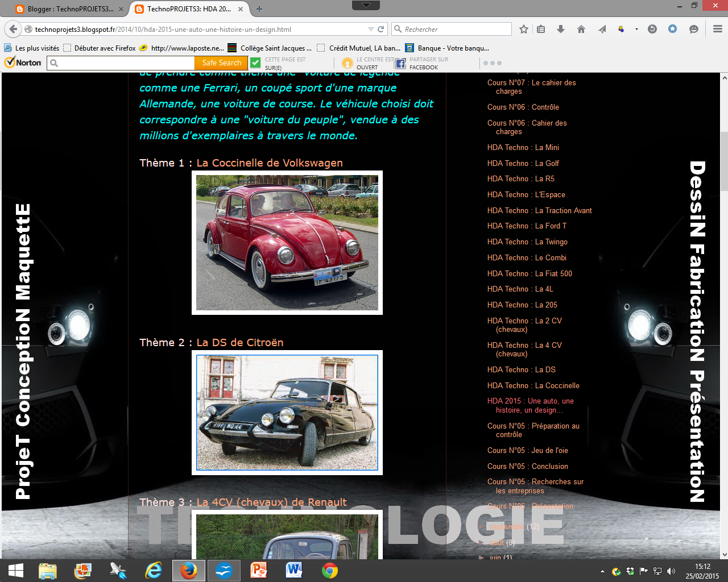Image resolution: width=728 pixels, height=582 pixels.
Task: Open File Explorer from the taskbar
Action: [x=48, y=571]
